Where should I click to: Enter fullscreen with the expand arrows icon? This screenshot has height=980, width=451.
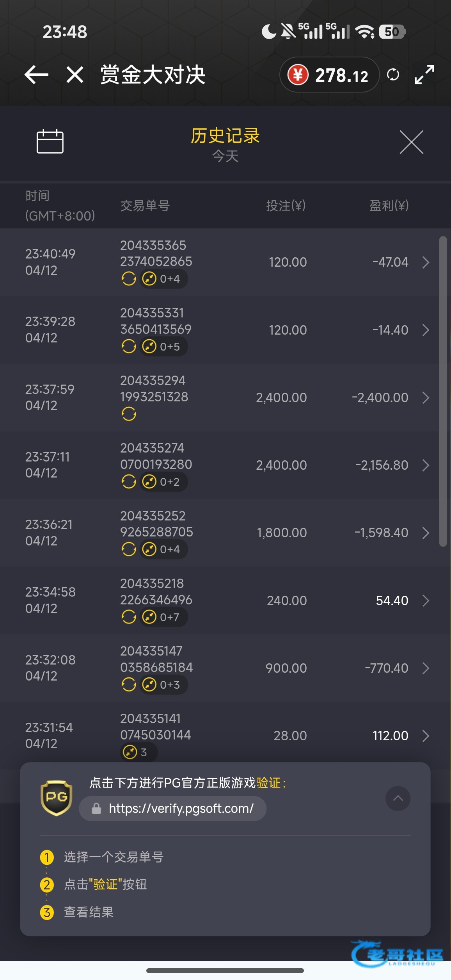point(424,75)
